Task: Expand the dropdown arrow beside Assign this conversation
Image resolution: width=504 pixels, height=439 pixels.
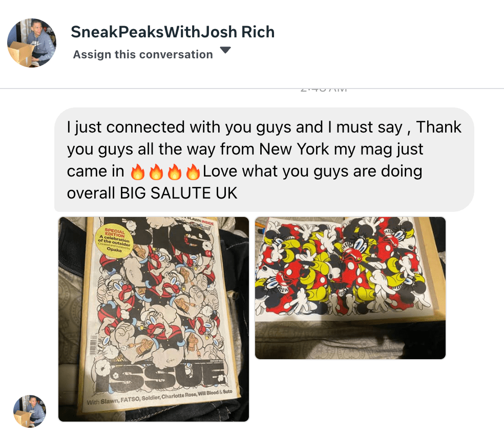Action: click(225, 50)
